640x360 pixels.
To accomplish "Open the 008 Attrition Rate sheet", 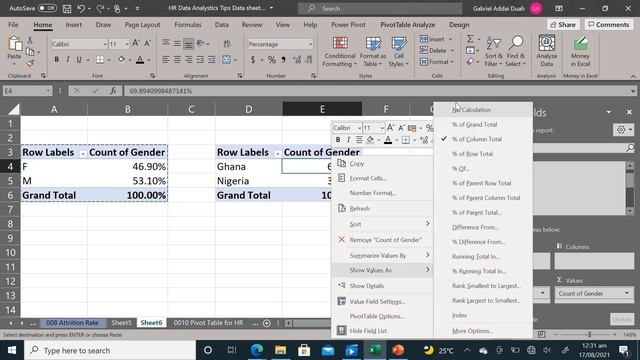I will click(72, 323).
